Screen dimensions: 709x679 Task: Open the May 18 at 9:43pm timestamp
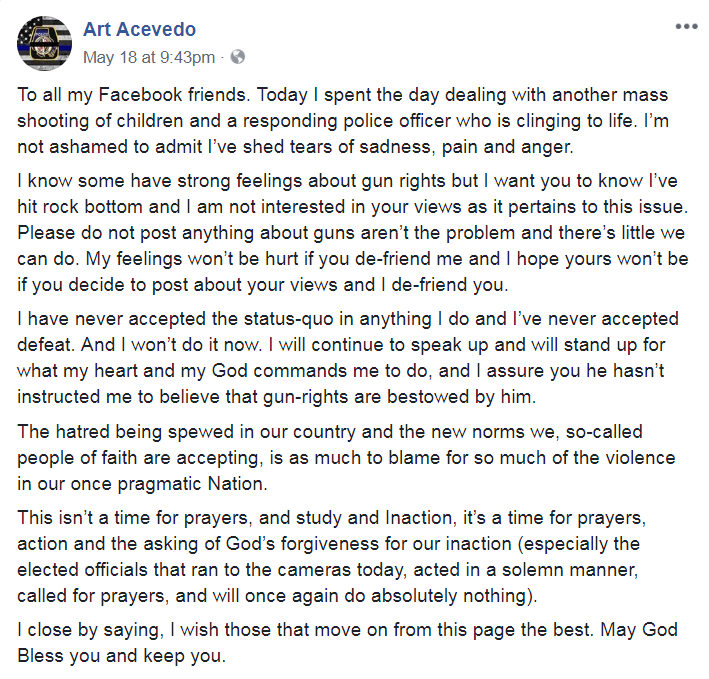click(x=149, y=57)
